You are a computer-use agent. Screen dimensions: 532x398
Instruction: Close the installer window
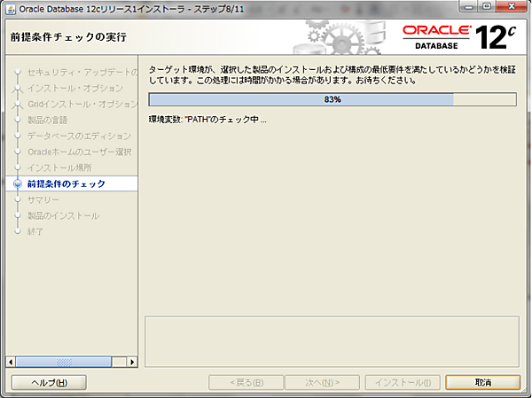tap(511, 6)
